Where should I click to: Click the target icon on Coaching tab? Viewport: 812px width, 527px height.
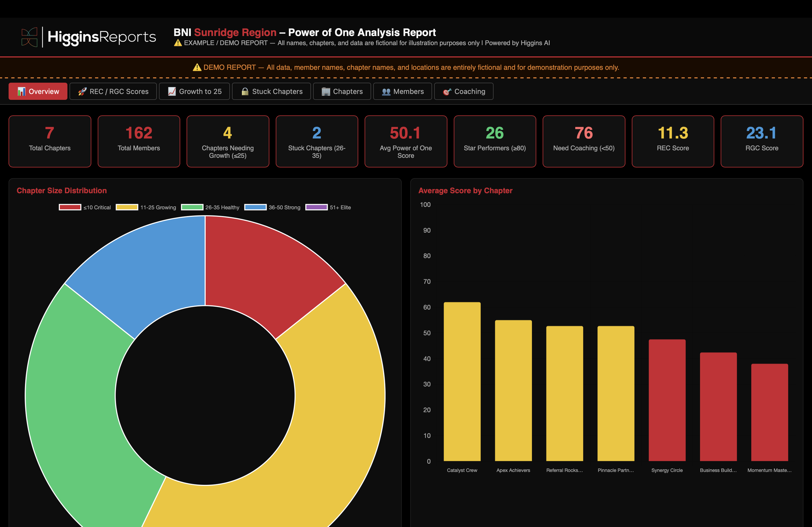click(x=447, y=92)
